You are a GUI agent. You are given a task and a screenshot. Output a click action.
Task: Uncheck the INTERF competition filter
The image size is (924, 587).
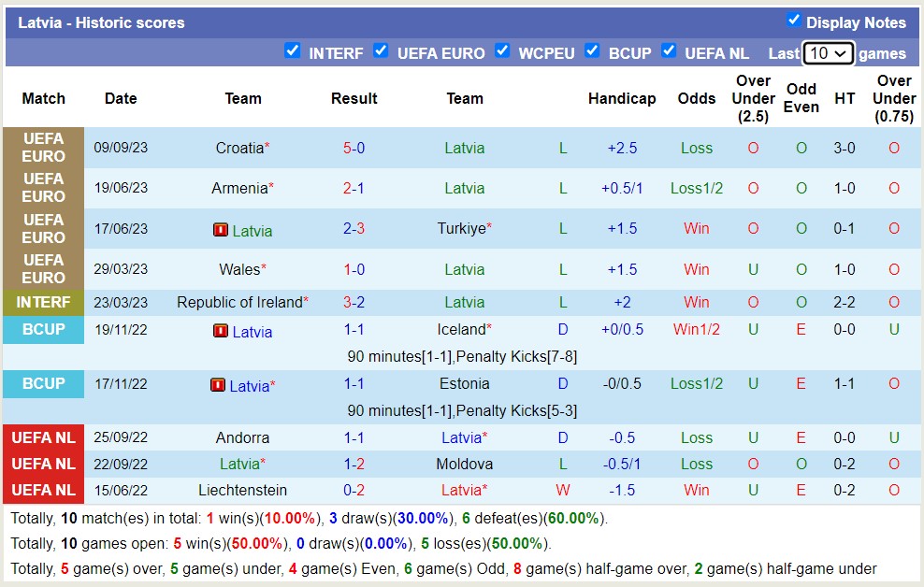point(293,51)
